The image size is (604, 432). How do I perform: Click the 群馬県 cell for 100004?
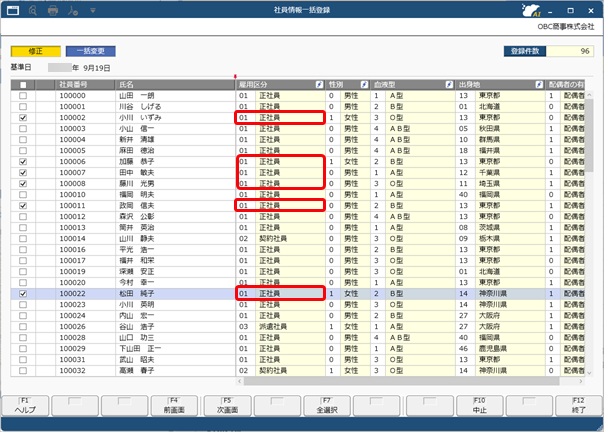click(x=510, y=140)
